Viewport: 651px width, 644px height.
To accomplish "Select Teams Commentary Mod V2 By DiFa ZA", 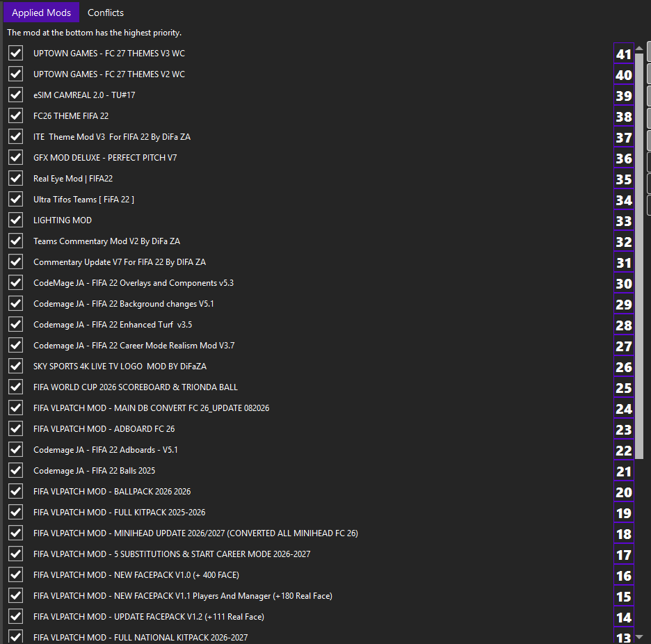I will [106, 241].
